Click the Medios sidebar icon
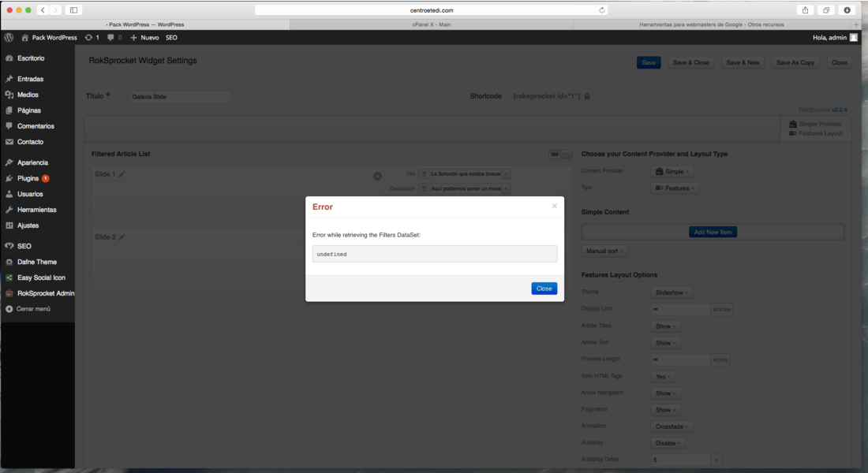This screenshot has height=473, width=868. [x=9, y=95]
